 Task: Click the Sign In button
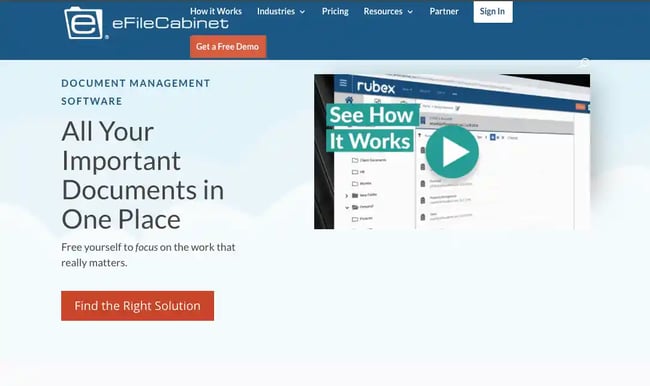point(493,12)
